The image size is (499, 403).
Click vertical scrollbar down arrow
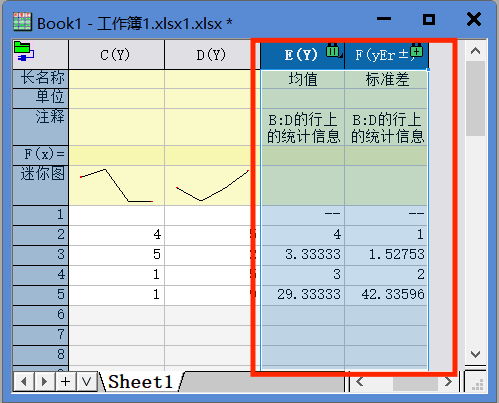475,354
